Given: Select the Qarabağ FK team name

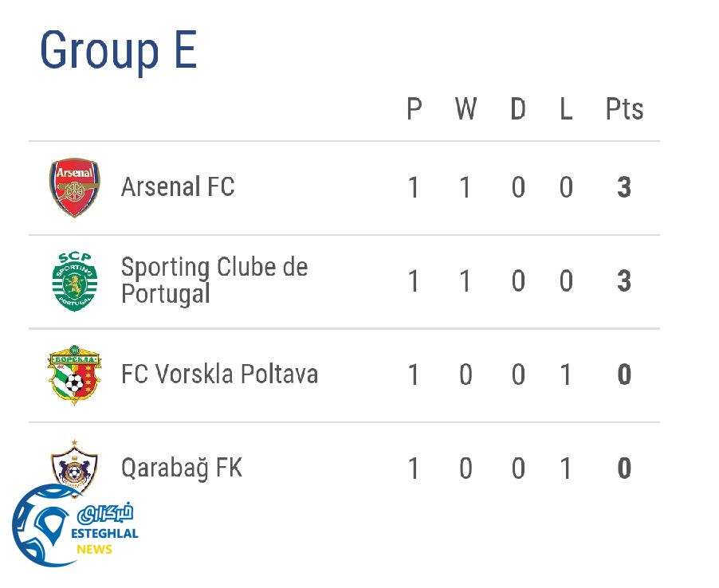Looking at the screenshot, I should (181, 468).
